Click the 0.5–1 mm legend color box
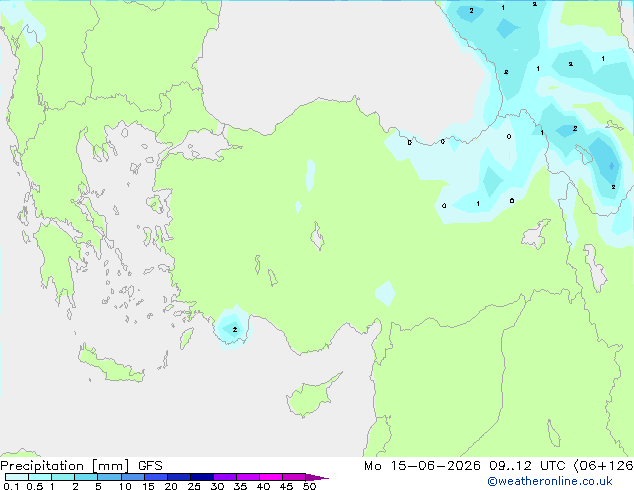Screen dimensions: 634x490 click(40, 477)
